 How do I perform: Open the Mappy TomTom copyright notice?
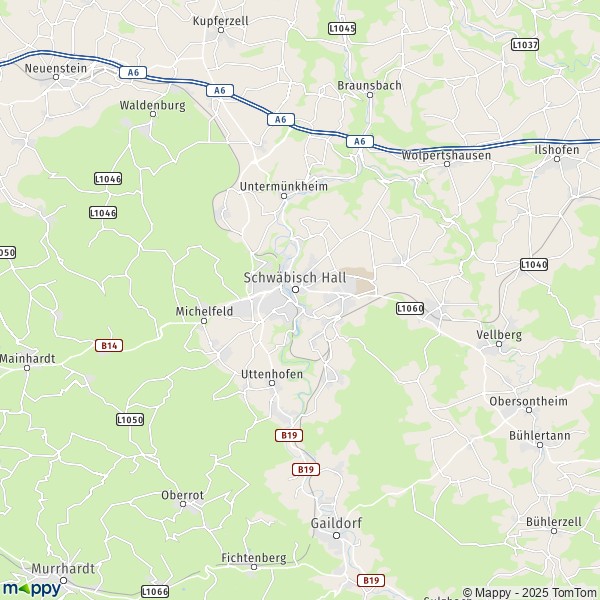531,593
